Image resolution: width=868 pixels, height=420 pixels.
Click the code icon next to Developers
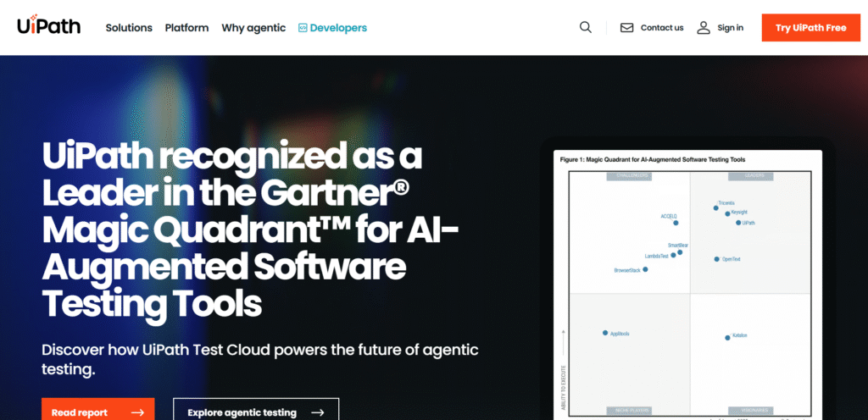pyautogui.click(x=302, y=28)
